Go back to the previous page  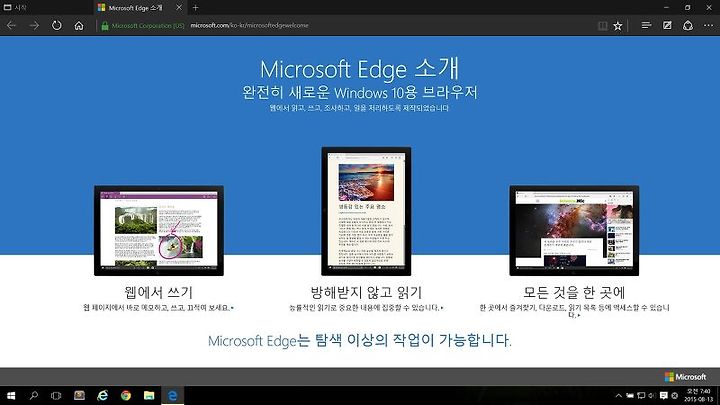point(11,26)
